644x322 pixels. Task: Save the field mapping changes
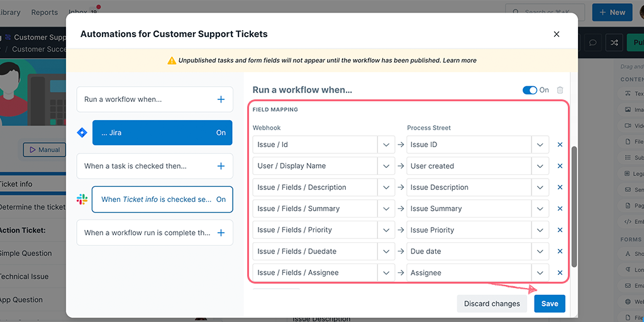coord(550,304)
